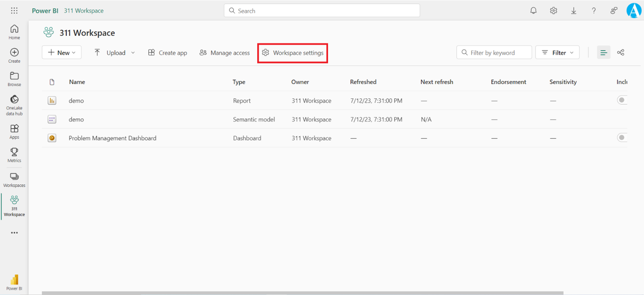Image resolution: width=644 pixels, height=295 pixels.
Task: Open Metrics trophy icon in sidebar
Action: (14, 155)
